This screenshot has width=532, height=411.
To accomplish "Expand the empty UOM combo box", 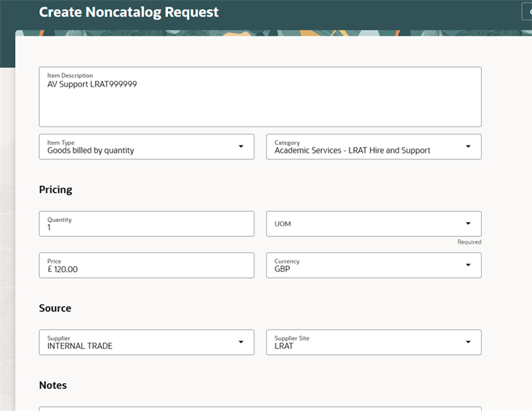I will point(363,224).
